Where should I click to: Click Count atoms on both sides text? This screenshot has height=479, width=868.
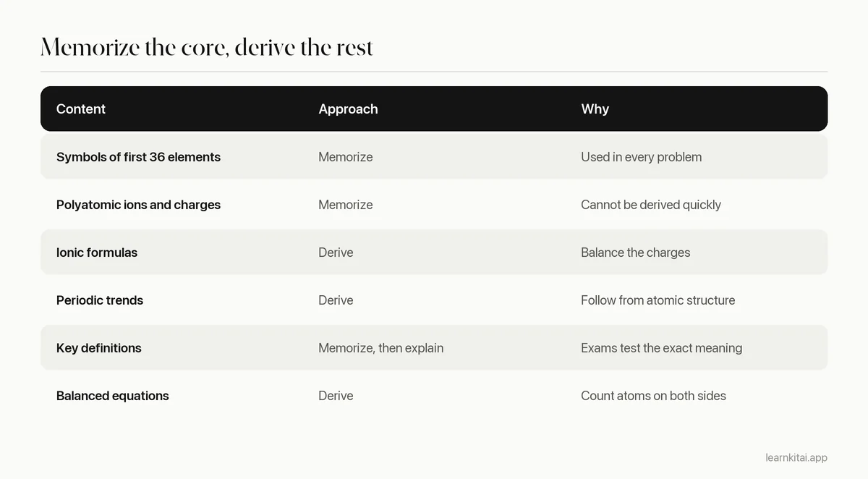coord(653,396)
